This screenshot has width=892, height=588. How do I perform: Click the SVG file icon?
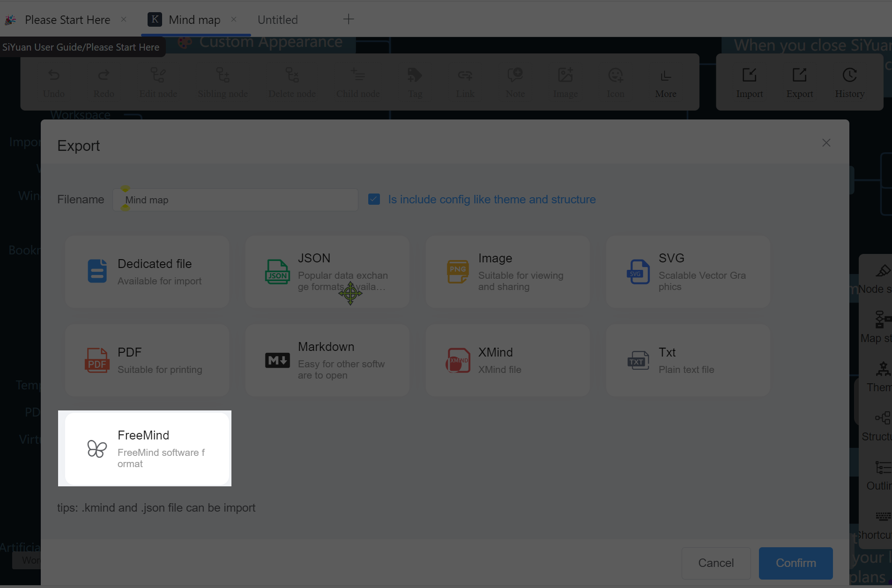[638, 272]
